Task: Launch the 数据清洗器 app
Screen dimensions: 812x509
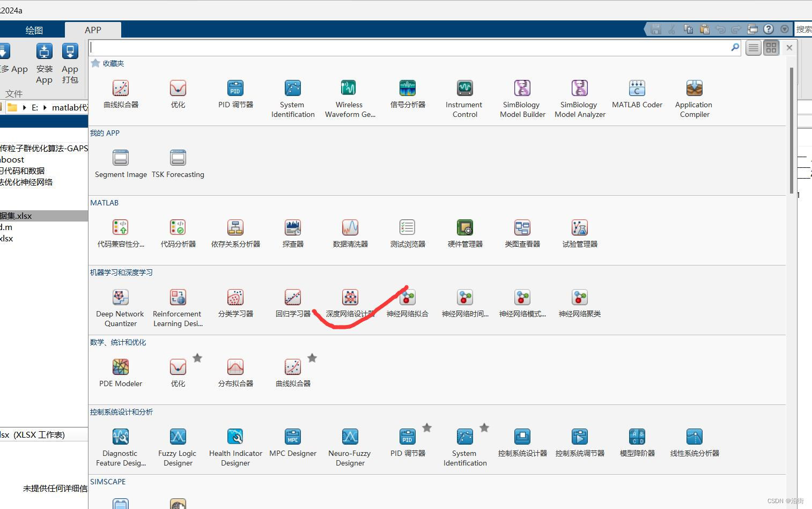Action: 350,233
